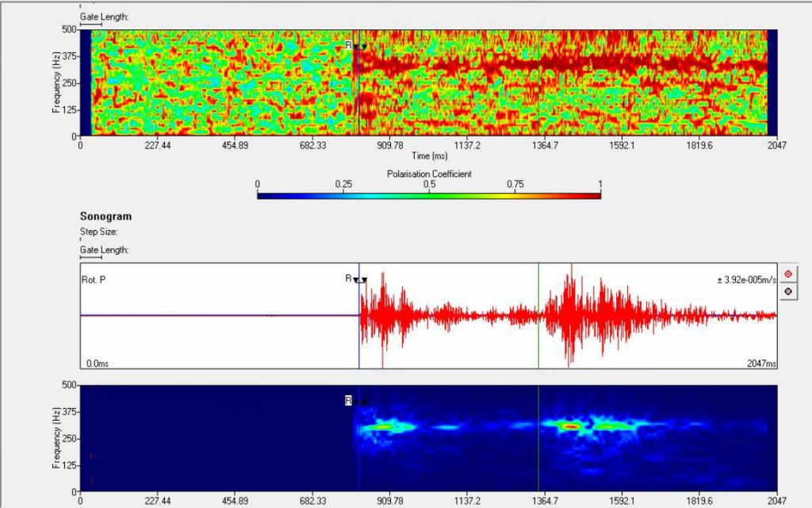Image resolution: width=812 pixels, height=508 pixels.
Task: Select the black crosshair cursor icon
Action: point(787,291)
